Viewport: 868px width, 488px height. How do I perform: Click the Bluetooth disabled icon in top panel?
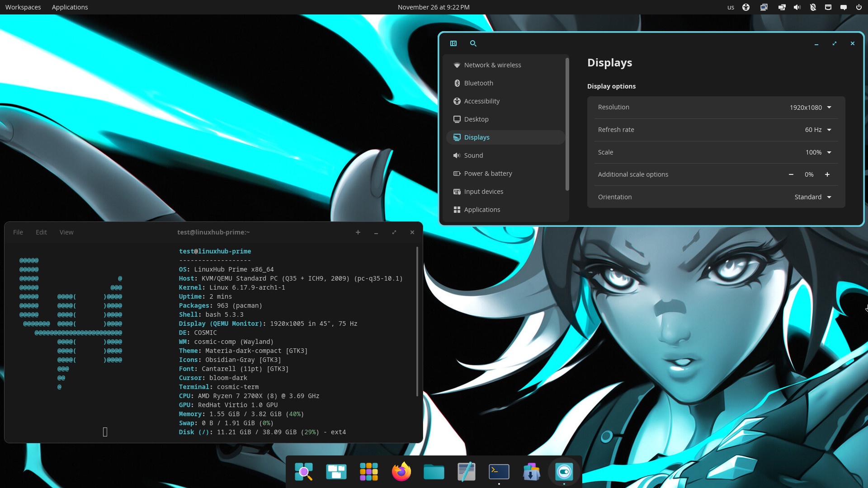813,7
